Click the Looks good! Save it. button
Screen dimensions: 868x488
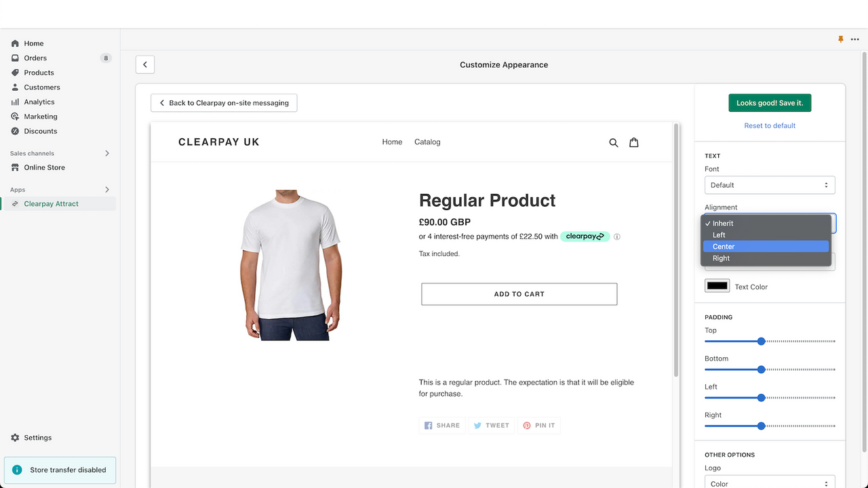click(x=770, y=102)
